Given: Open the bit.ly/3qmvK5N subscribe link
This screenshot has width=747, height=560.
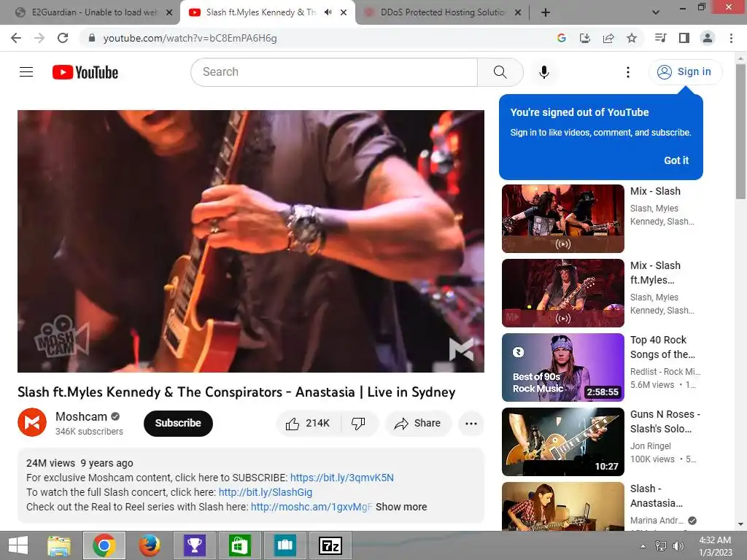Looking at the screenshot, I should 341,478.
